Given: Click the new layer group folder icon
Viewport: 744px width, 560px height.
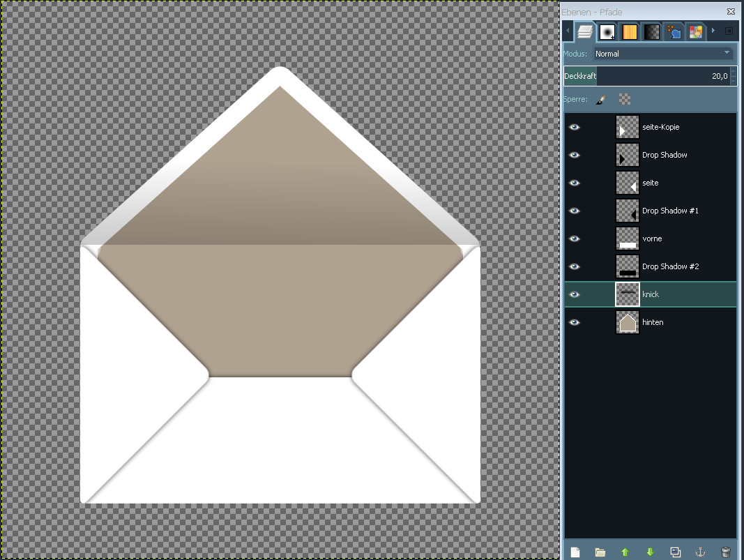Looking at the screenshot, I should point(600,552).
